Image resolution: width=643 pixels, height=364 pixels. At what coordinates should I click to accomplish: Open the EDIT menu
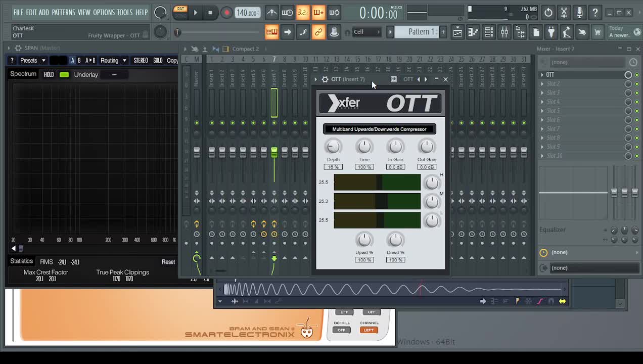point(31,12)
